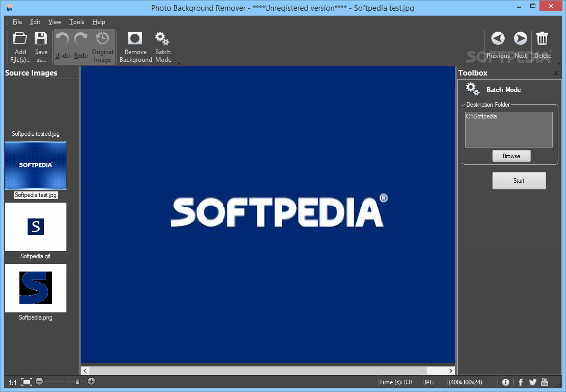Image resolution: width=566 pixels, height=392 pixels.
Task: Click the (400x300x24) dimensions status entry
Action: (x=465, y=382)
